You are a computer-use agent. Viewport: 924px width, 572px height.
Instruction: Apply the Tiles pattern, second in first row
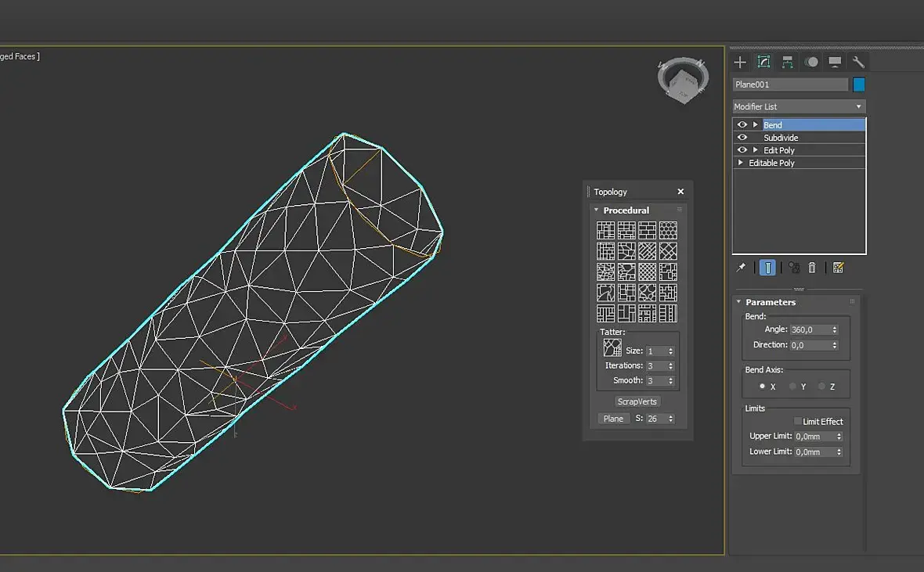coord(626,230)
